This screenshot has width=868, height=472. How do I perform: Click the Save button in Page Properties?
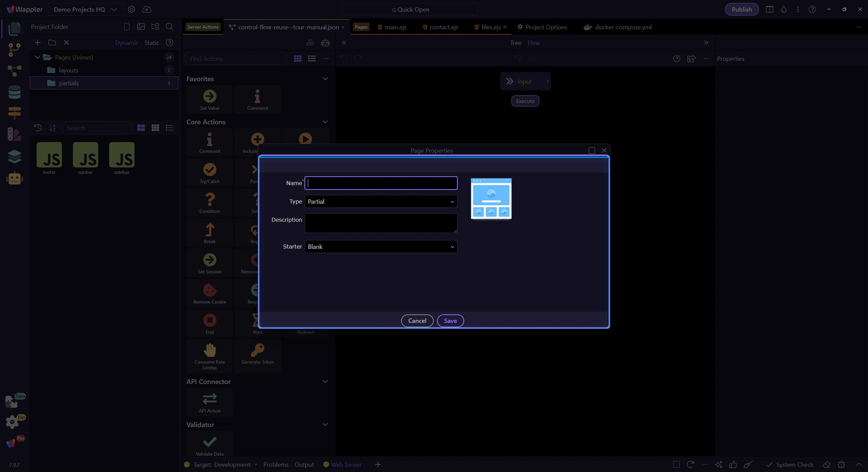450,321
